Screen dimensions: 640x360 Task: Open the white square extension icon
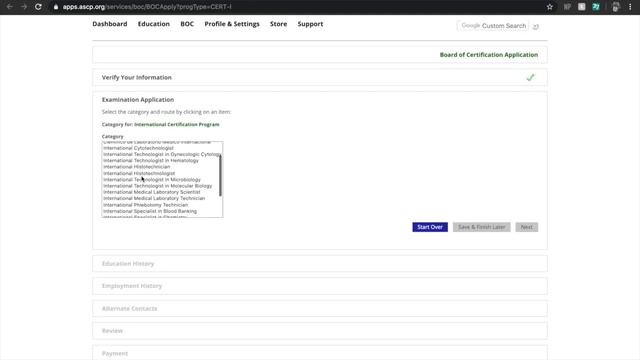point(582,7)
